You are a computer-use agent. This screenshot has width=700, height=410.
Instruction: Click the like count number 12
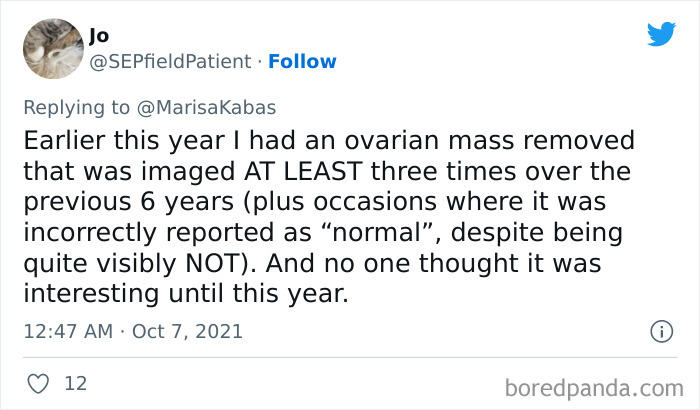coord(75,383)
